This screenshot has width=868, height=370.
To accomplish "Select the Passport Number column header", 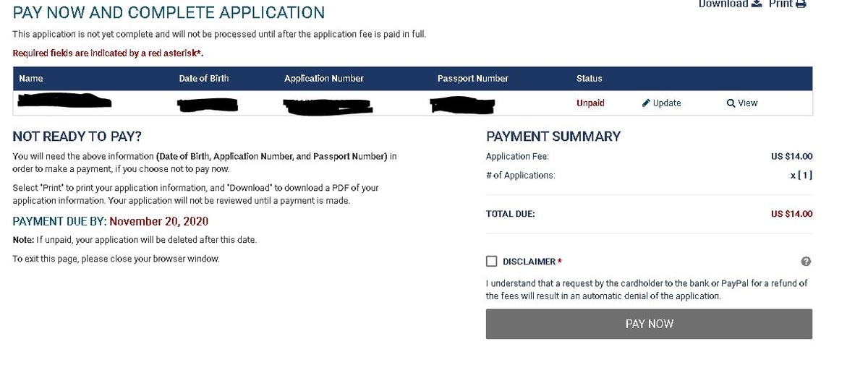I will [x=473, y=78].
